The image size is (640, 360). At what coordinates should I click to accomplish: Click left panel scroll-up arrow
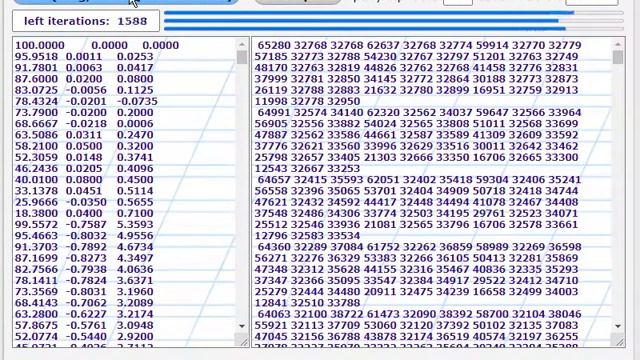pyautogui.click(x=242, y=44)
